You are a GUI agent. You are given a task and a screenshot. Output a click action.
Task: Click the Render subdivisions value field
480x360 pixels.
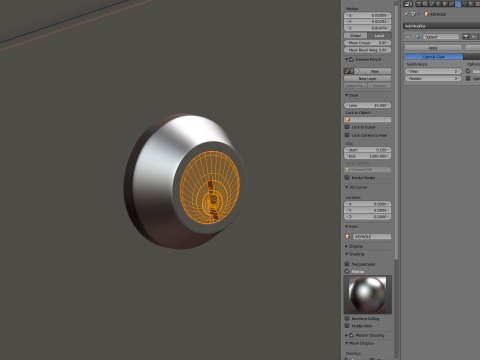pos(433,78)
